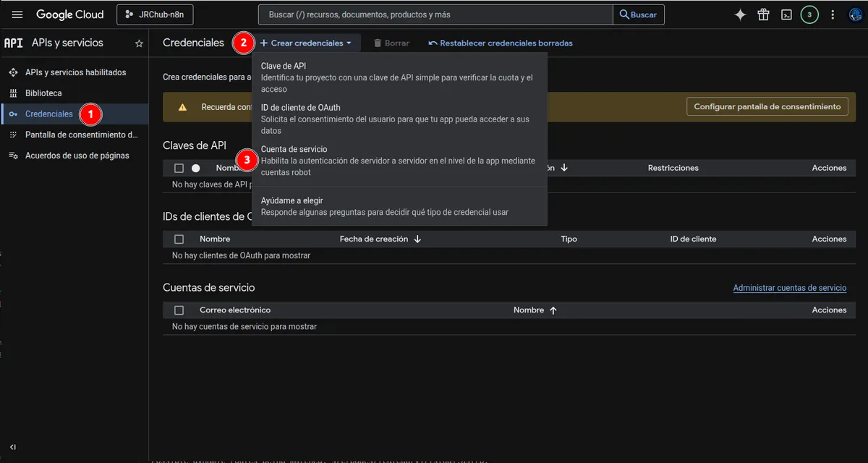Click Configurar pantalla de consentimiento button
This screenshot has width=868, height=463.
pos(767,106)
